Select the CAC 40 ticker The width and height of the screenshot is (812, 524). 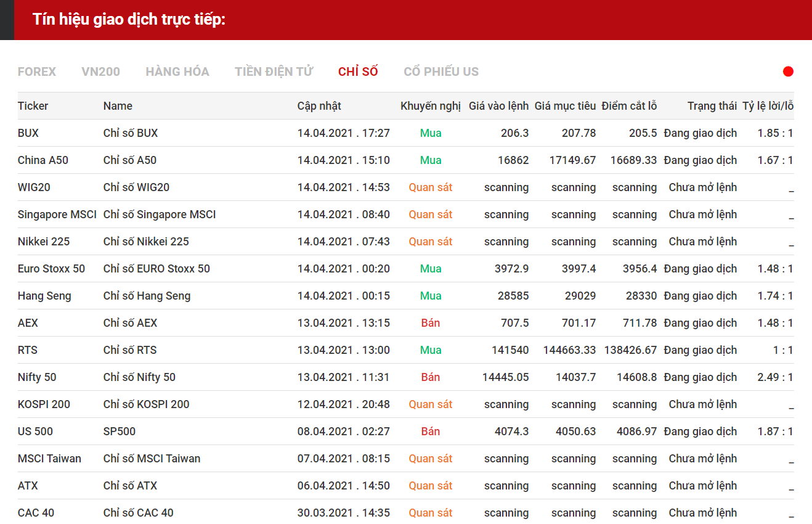[36, 513]
